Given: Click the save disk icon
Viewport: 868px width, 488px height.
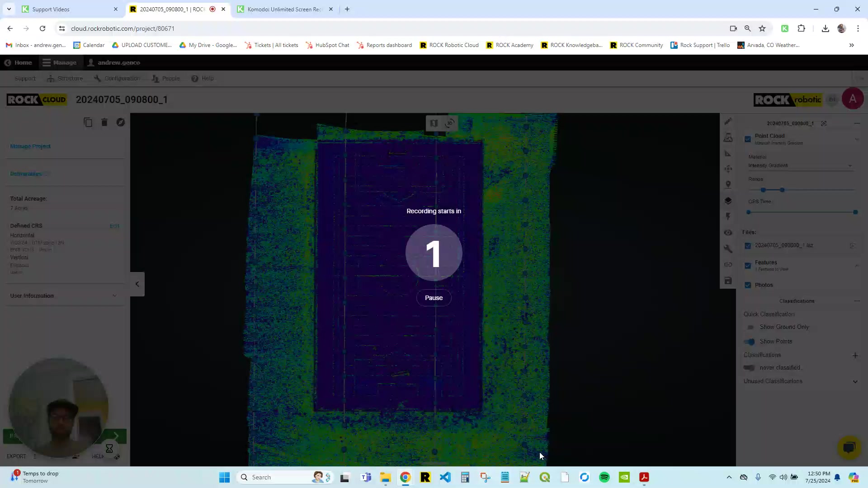Looking at the screenshot, I should (x=728, y=281).
